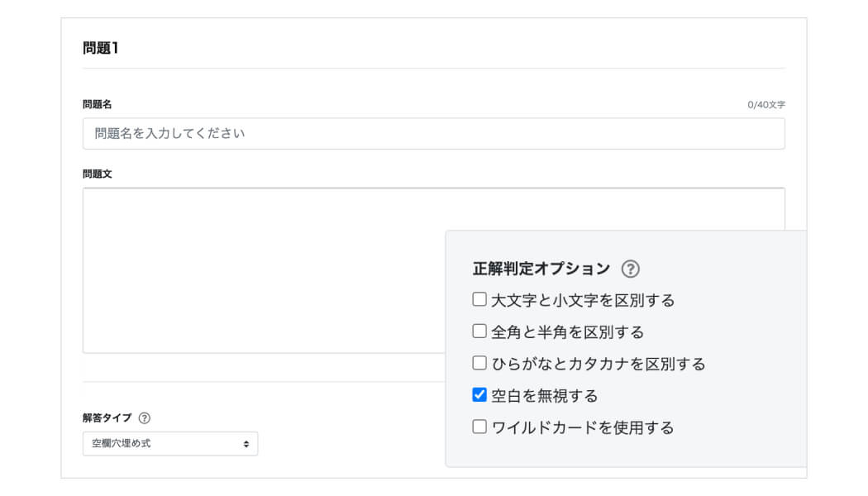This screenshot has height=496, width=868.
Task: Click question-mark icon next to 解答タイプ
Action: pyautogui.click(x=145, y=418)
